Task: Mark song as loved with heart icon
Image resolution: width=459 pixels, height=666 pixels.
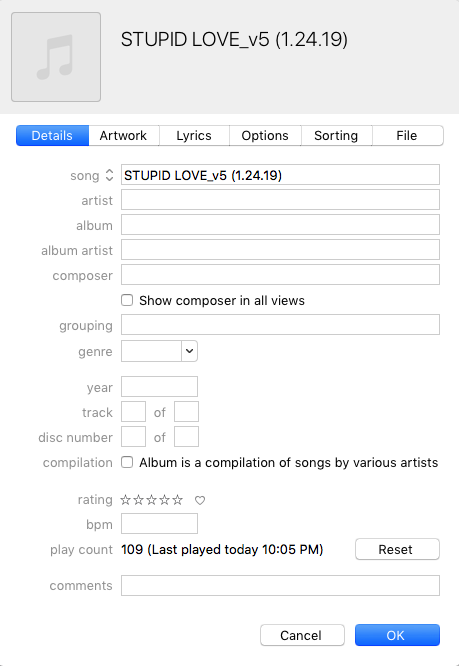Action: tap(200, 500)
